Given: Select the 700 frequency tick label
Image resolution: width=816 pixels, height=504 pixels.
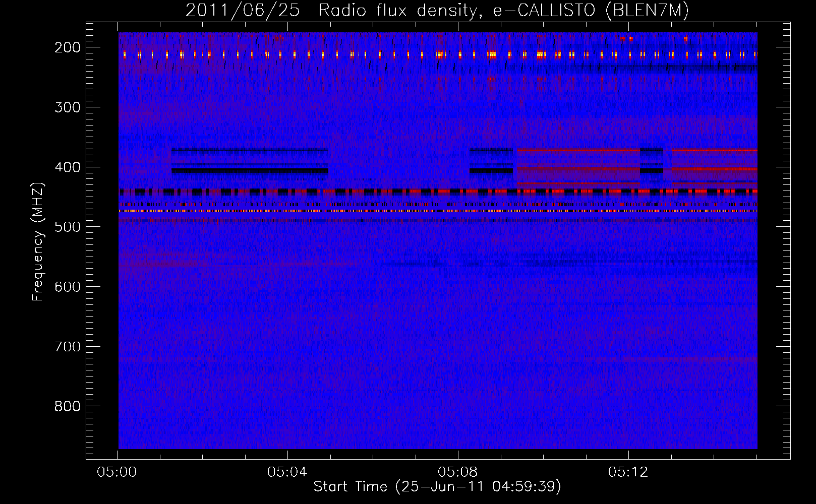Looking at the screenshot, I should point(68,347).
